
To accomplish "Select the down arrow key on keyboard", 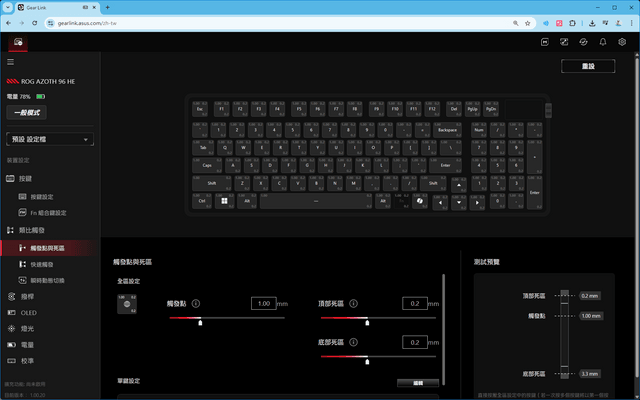I will 459,202.
